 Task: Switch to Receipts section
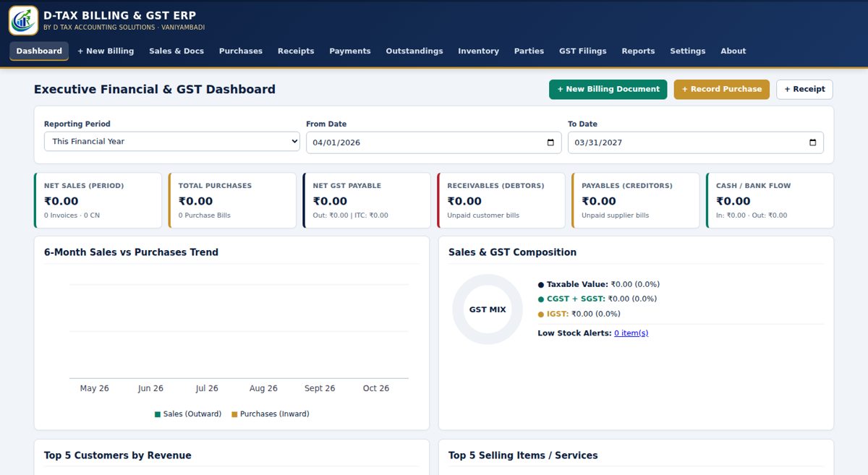(x=296, y=51)
